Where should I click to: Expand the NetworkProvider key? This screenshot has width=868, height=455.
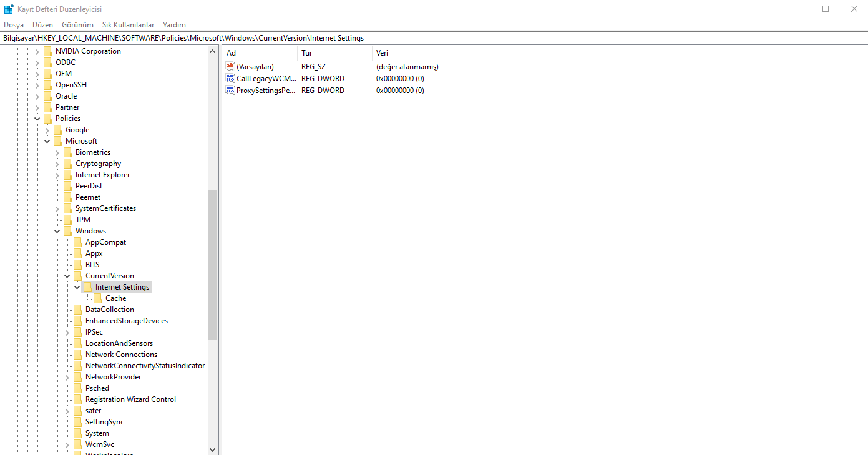[67, 377]
